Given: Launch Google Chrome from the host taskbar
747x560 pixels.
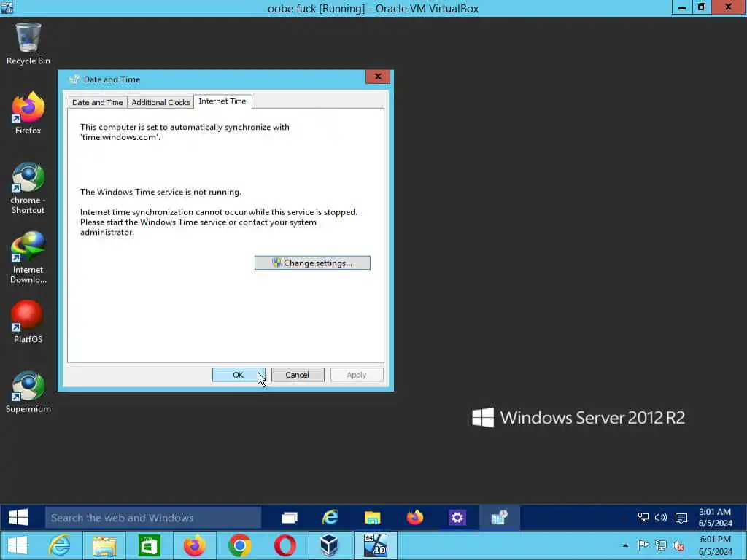Looking at the screenshot, I should click(239, 545).
